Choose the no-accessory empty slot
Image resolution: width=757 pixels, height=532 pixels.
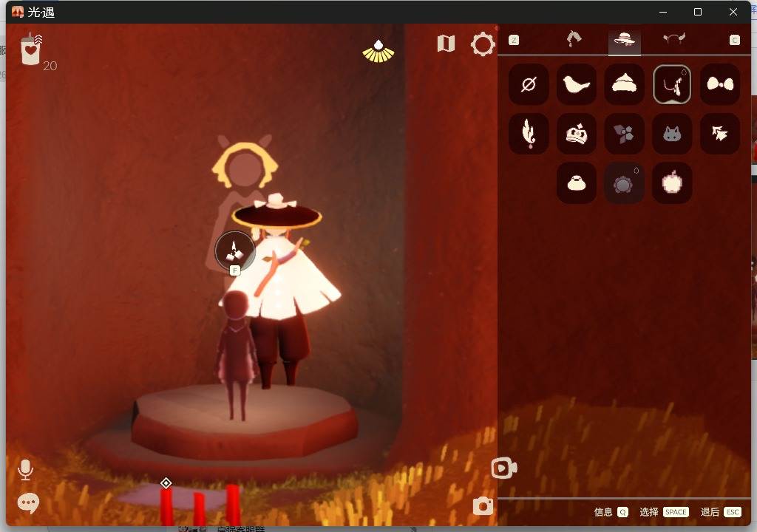coord(529,84)
